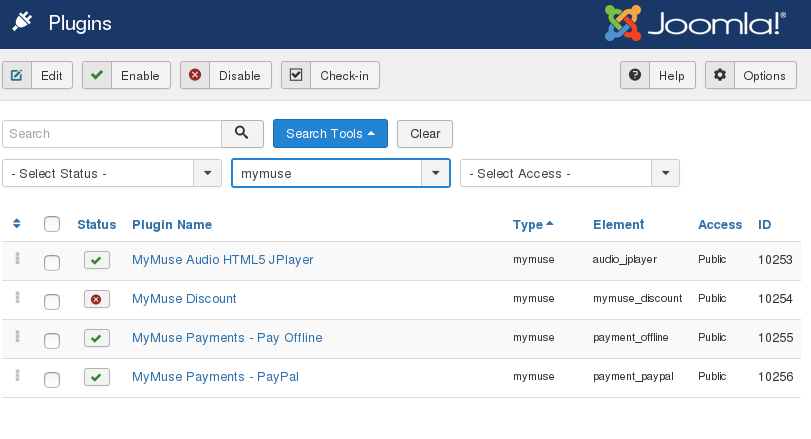The height and width of the screenshot is (439, 811).
Task: Open the Select Status dropdown
Action: (112, 173)
